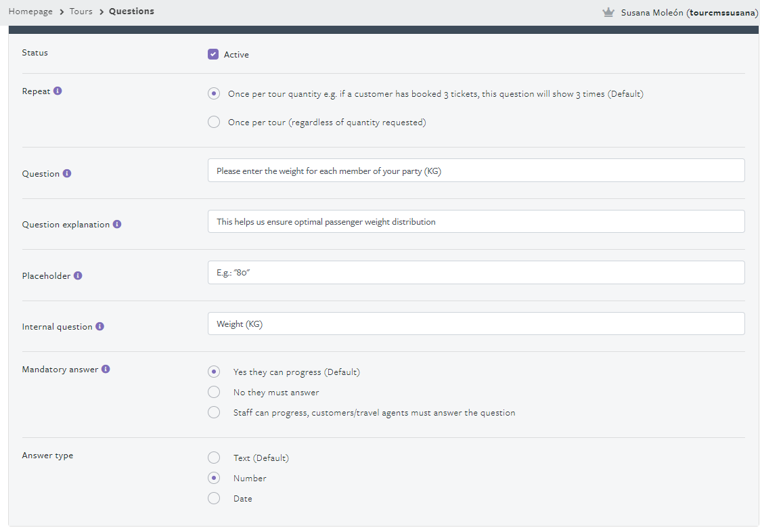Show the Repeat info tooltip icon
The image size is (760, 532).
tap(58, 91)
